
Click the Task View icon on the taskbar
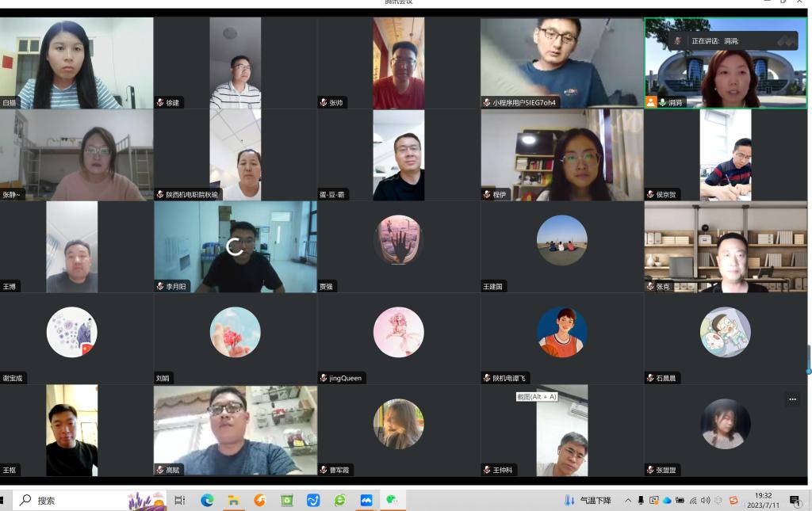[180, 501]
